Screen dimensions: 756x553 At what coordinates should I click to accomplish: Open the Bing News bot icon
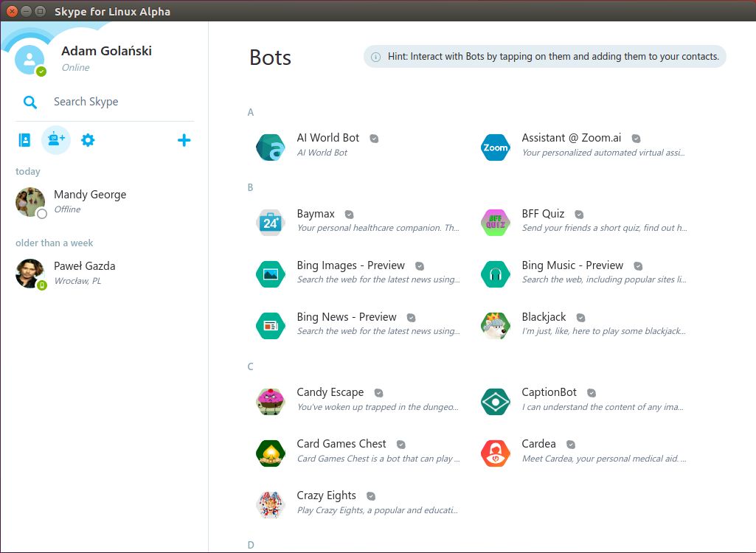pos(270,325)
